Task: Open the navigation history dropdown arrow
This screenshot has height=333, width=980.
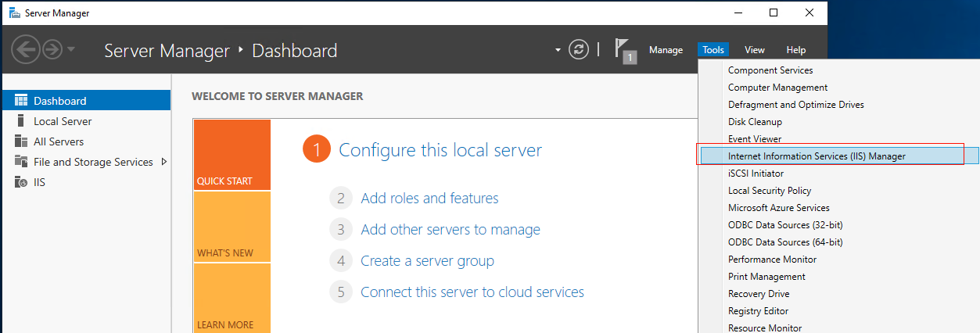Action: (x=71, y=50)
